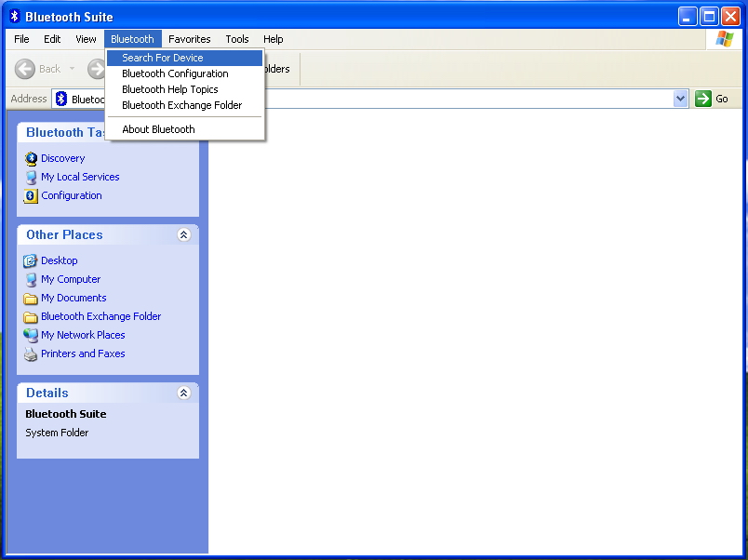Viewport: 748px width, 560px height.
Task: Click the Other Places panel header
Action: click(108, 234)
